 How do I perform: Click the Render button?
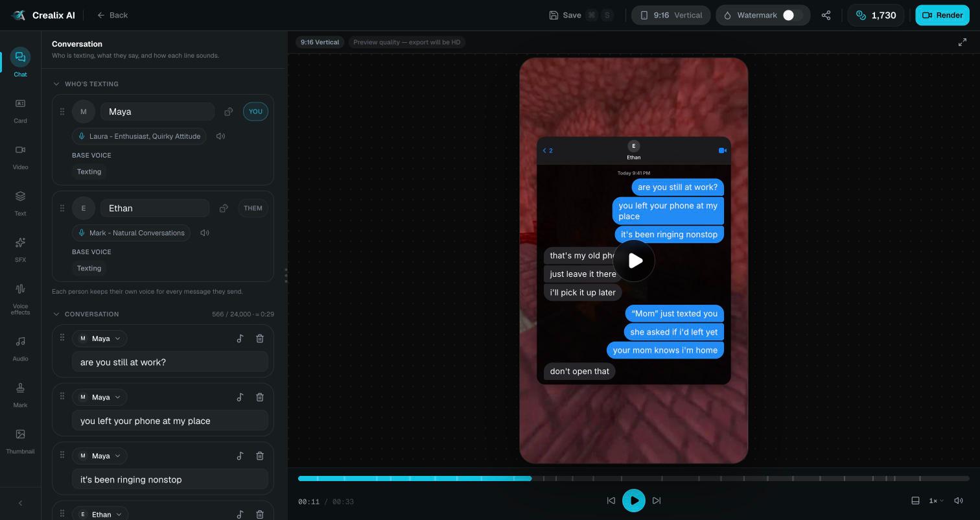(942, 15)
